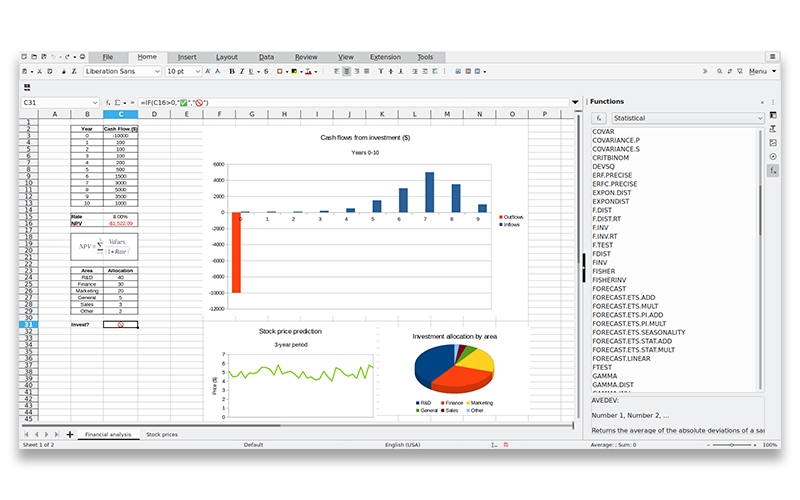Select FORECAST.LINEAR in function list
Viewport: 800px width, 500px height.
(621, 357)
